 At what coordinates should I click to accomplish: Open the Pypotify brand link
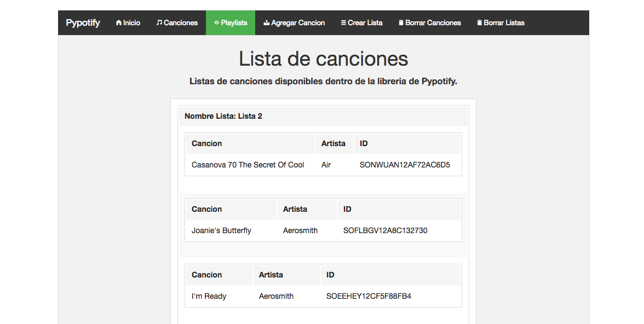(83, 23)
